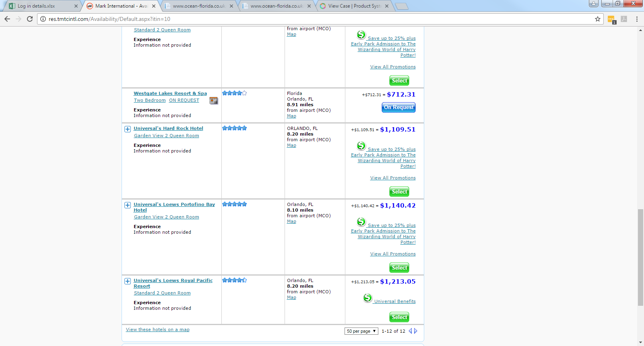Close the View Case Product System tab
This screenshot has height=346, width=644.
(387, 6)
